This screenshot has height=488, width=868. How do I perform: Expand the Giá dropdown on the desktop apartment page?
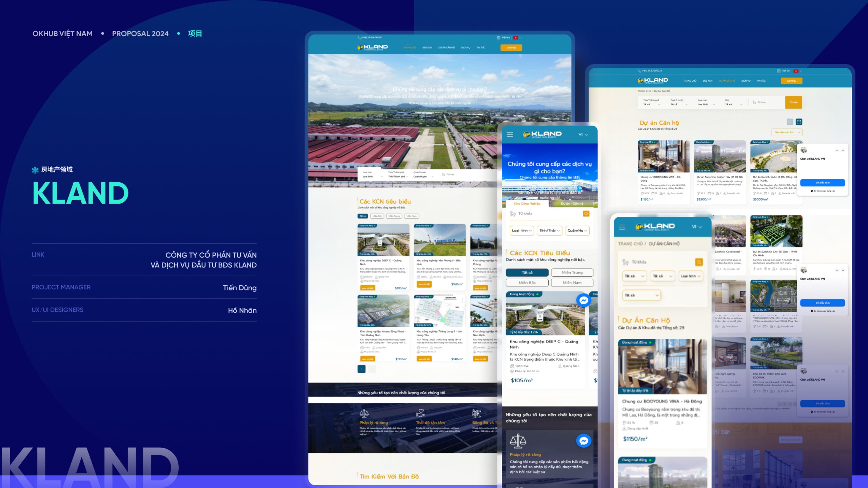click(x=734, y=104)
